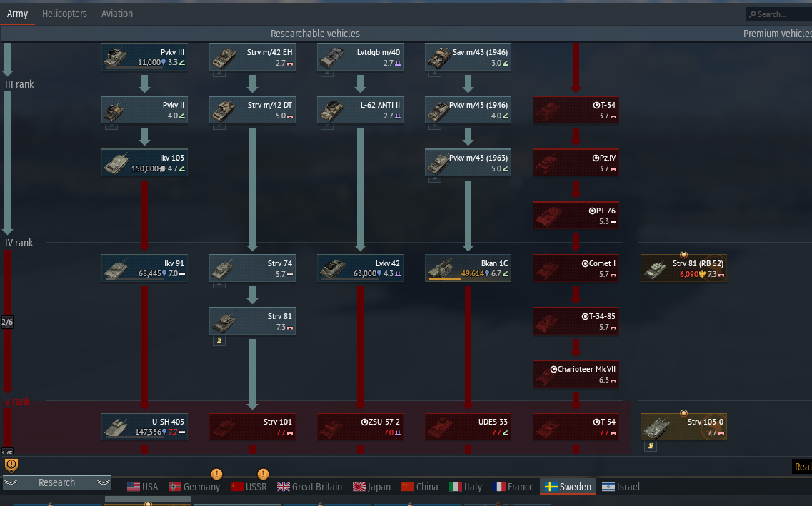Click the alert icon above Germany
812x506 pixels.
tap(216, 474)
